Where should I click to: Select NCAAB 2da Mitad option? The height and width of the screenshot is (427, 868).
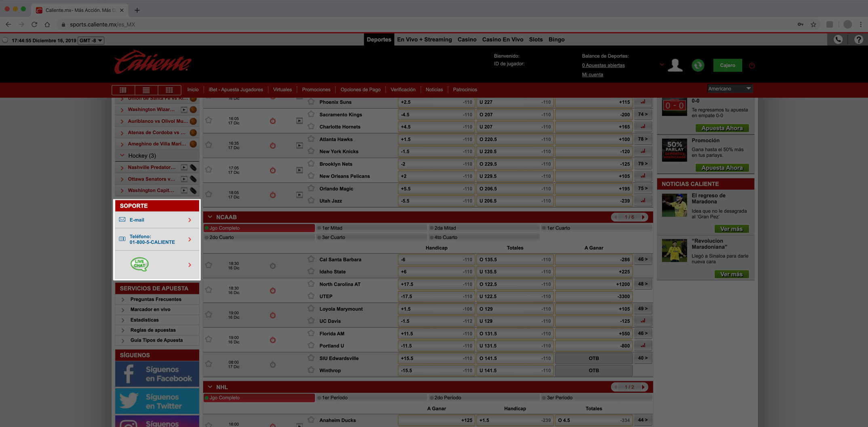(484, 228)
